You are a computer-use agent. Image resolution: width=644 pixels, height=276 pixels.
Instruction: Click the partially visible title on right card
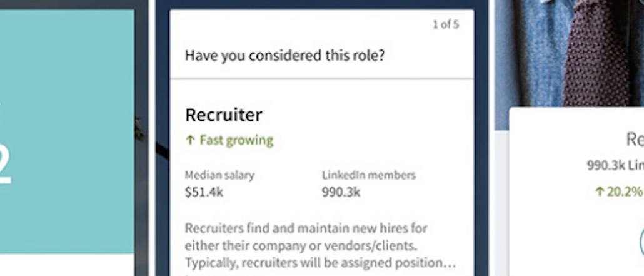click(635, 139)
